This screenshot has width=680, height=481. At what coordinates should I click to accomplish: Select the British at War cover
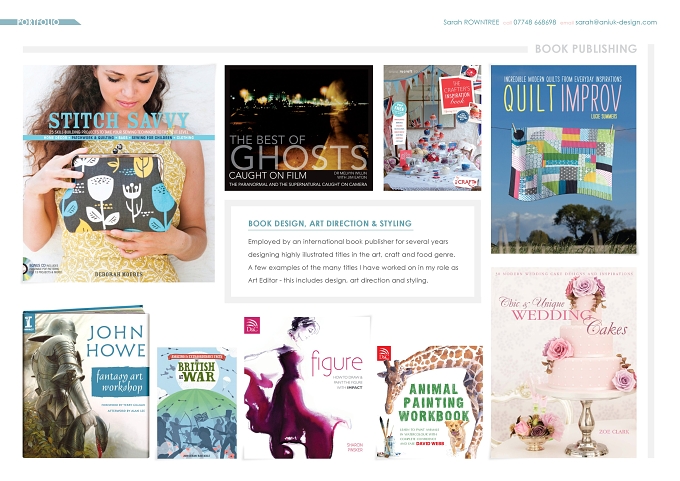[x=197, y=403]
